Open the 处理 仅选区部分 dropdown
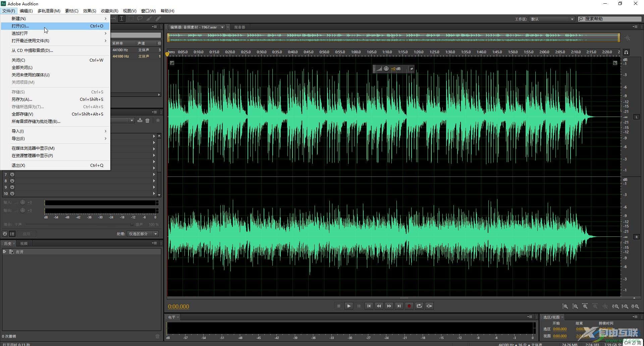This screenshot has width=644, height=346. [x=143, y=234]
